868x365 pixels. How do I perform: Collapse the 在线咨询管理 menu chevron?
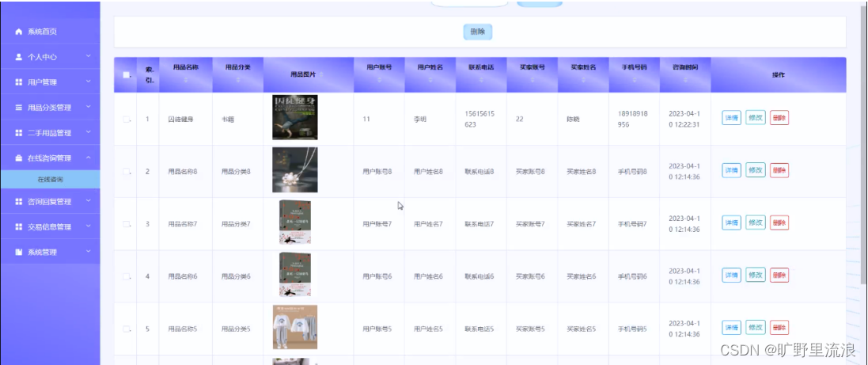point(89,158)
